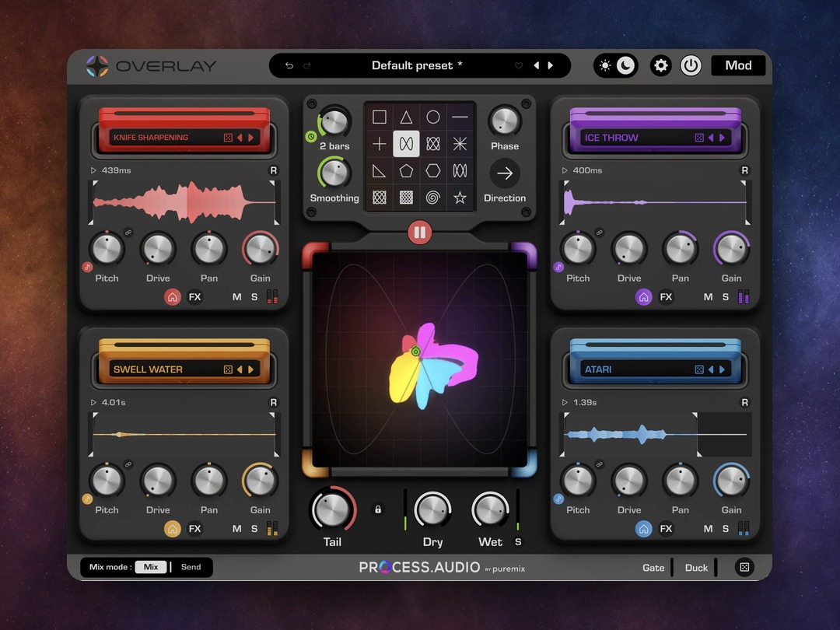This screenshot has width=840, height=630.
Task: Click the red home icon for Knife Sharpening
Action: click(x=172, y=297)
